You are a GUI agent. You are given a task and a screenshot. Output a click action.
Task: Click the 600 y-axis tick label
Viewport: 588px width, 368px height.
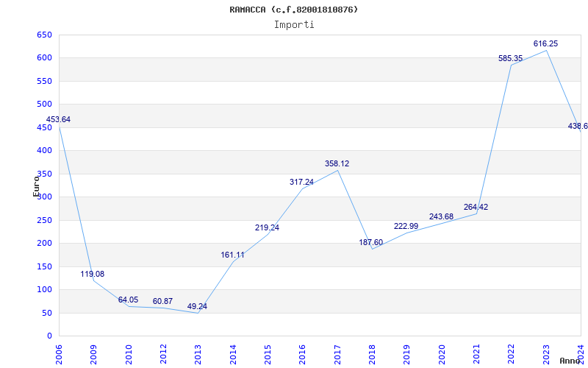point(44,58)
